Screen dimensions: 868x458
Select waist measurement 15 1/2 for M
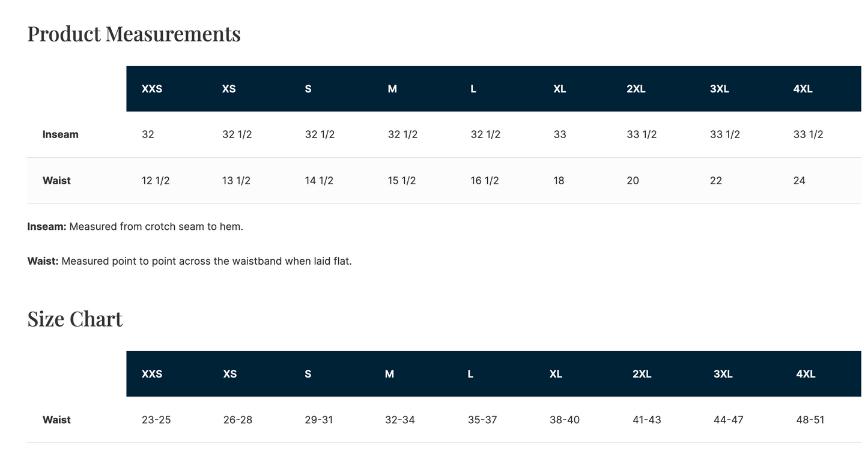click(402, 181)
